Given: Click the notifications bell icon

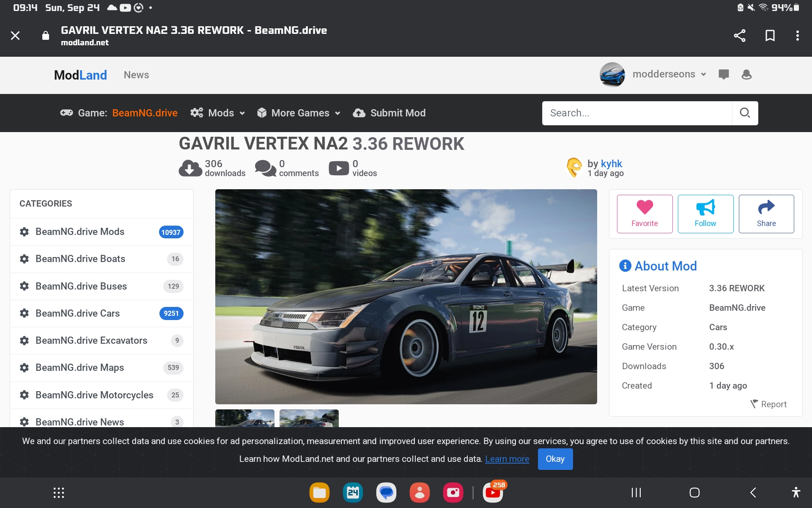Looking at the screenshot, I should tap(746, 75).
